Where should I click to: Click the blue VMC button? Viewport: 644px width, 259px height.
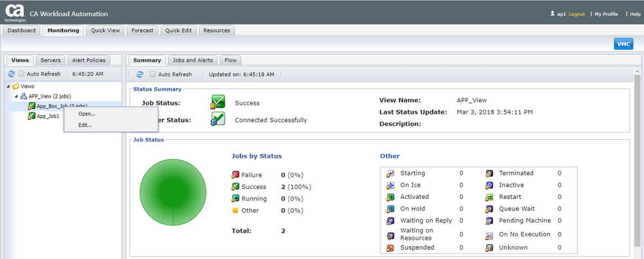pyautogui.click(x=624, y=44)
